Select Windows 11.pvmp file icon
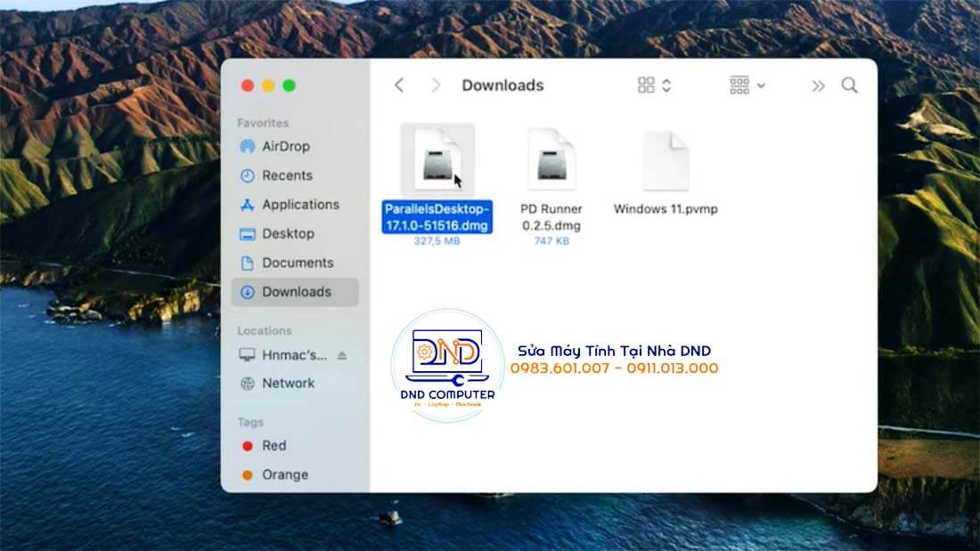This screenshot has height=551, width=980. (x=666, y=160)
